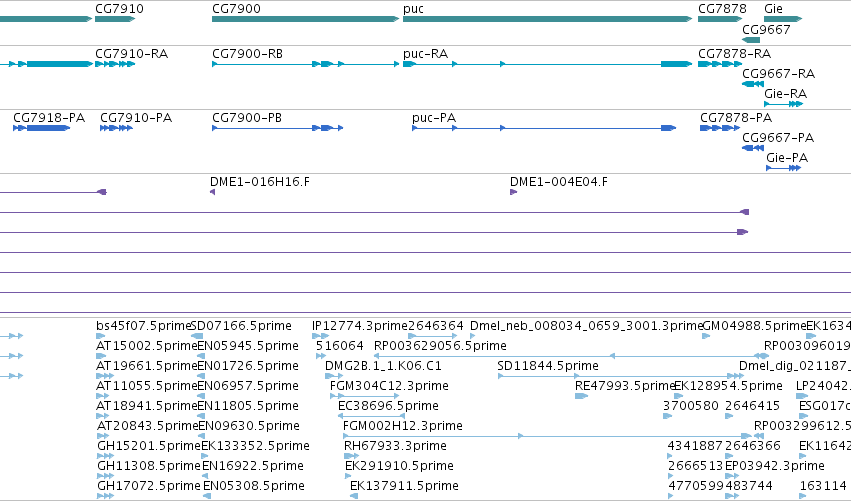Click the CG7900-PB protein label
The height and width of the screenshot is (501, 851).
tap(247, 118)
